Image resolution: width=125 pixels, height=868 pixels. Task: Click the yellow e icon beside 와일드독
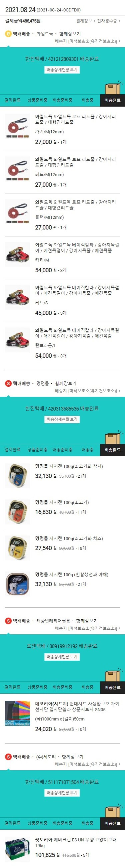click(x=8, y=34)
